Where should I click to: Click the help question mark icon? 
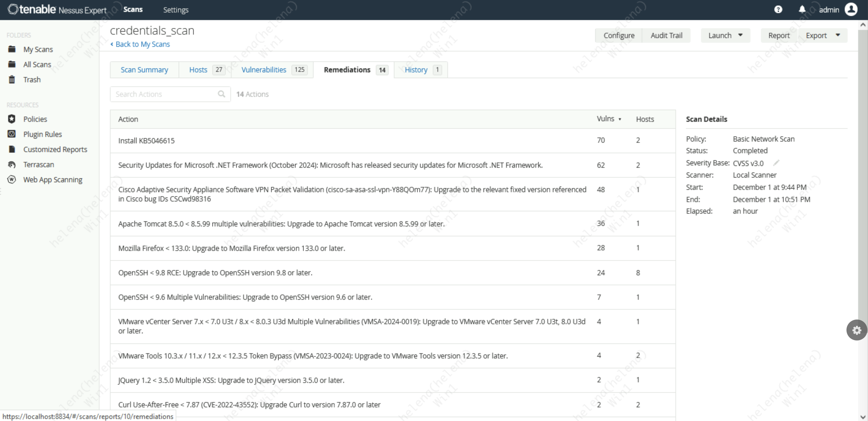coord(778,9)
